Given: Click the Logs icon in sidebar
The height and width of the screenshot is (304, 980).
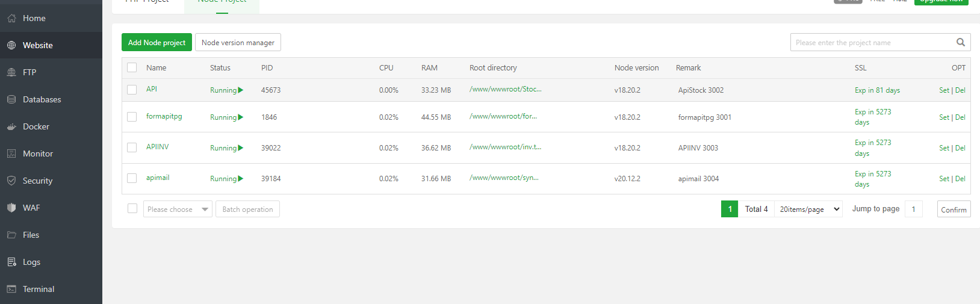Looking at the screenshot, I should click(x=11, y=262).
